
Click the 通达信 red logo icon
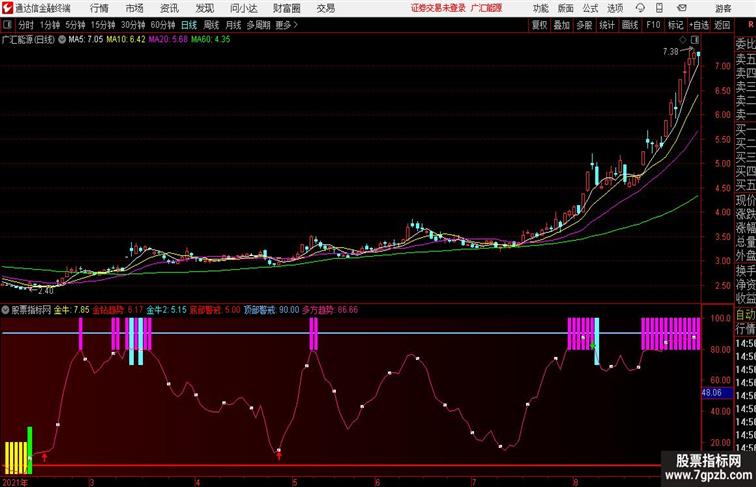click(x=7, y=8)
